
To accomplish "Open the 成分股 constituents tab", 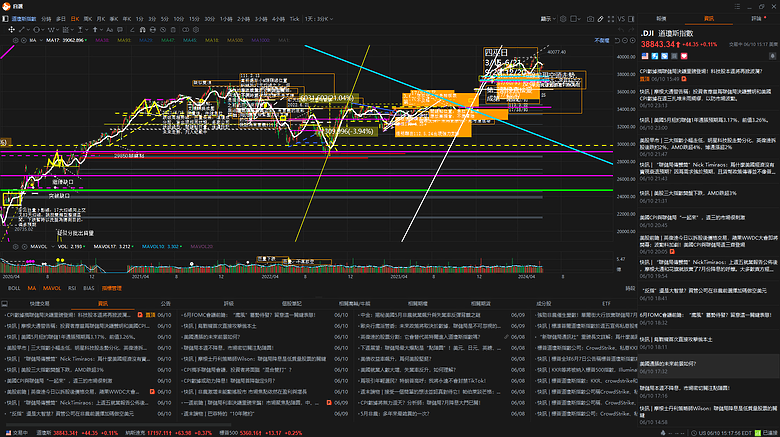I will [543, 303].
